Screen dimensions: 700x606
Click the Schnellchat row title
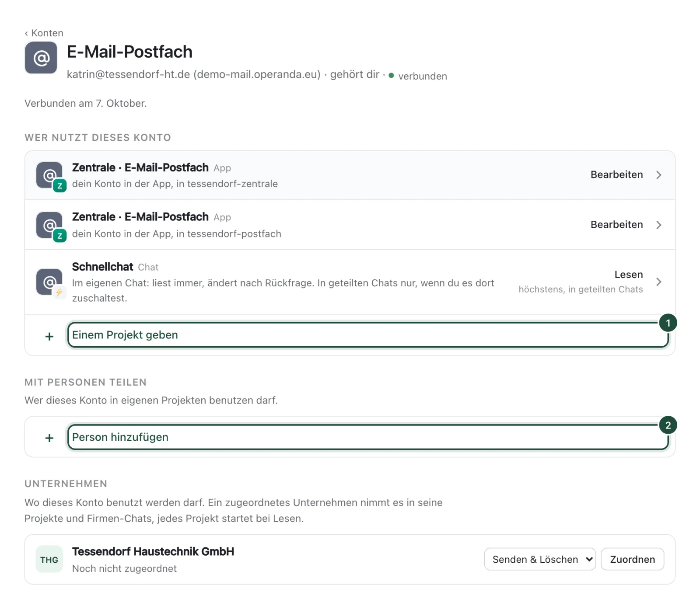pyautogui.click(x=103, y=267)
